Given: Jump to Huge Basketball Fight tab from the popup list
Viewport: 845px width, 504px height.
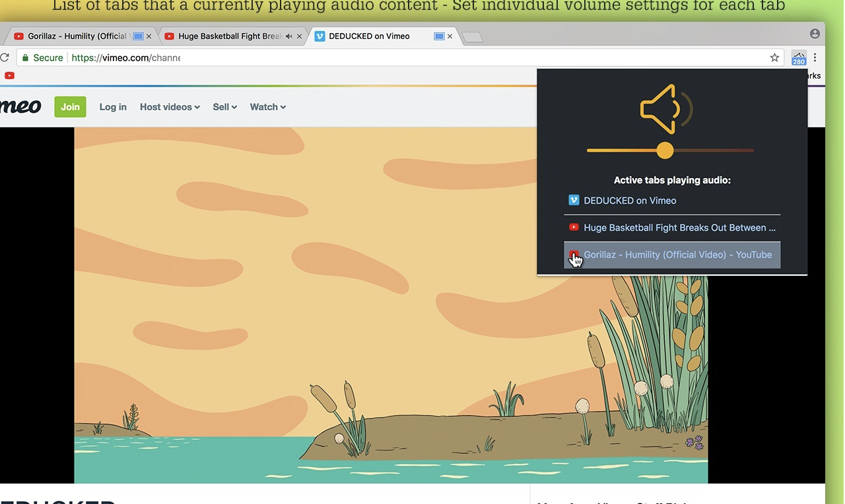Looking at the screenshot, I should click(672, 228).
